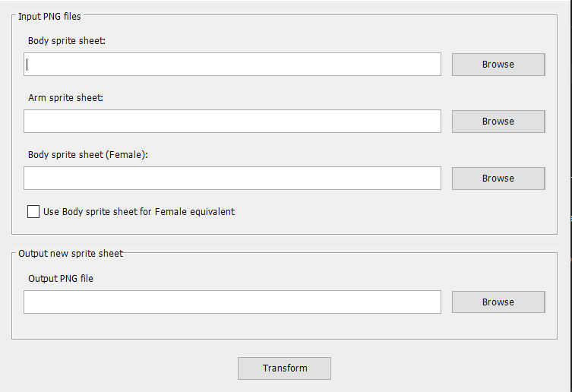Browse for the Output PNG file location

(498, 302)
